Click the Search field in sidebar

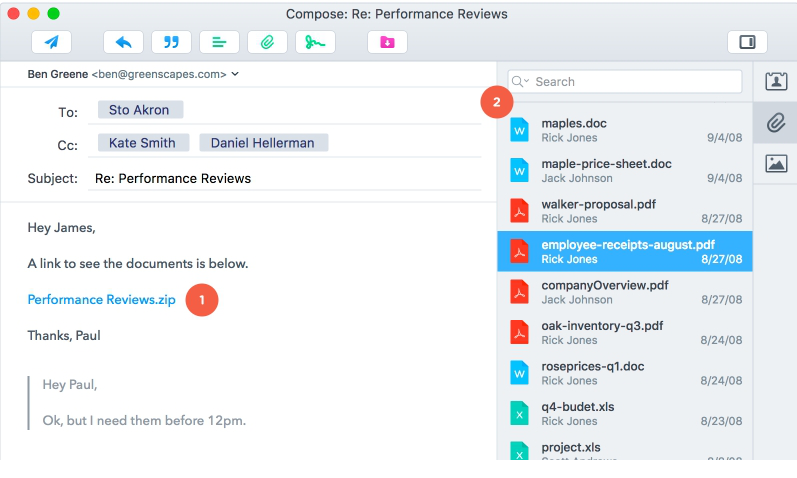pyautogui.click(x=625, y=81)
